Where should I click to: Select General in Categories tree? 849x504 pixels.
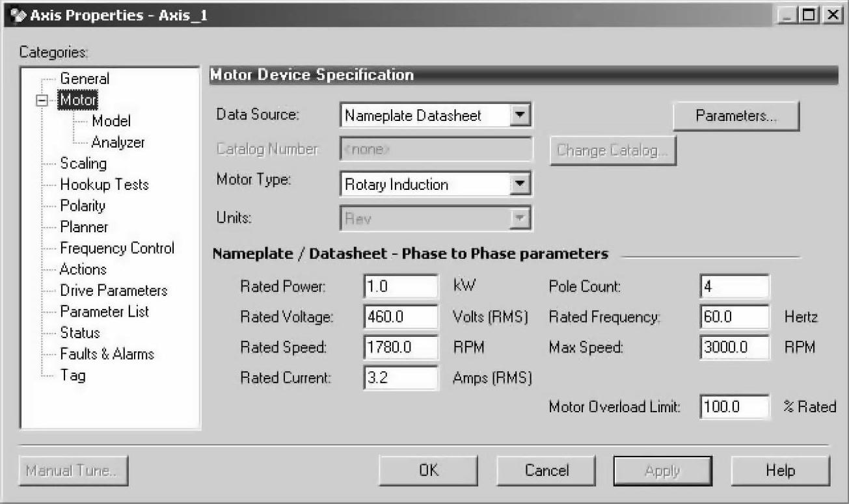85,79
